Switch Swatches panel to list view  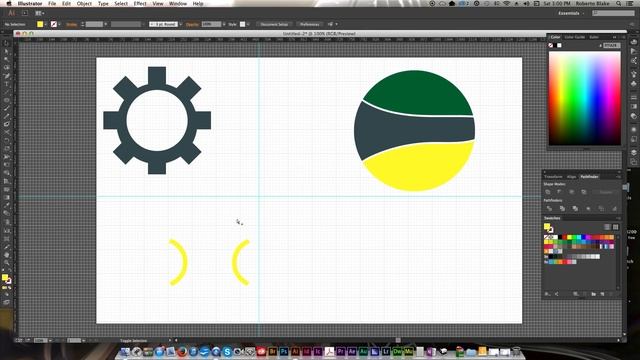click(x=607, y=227)
